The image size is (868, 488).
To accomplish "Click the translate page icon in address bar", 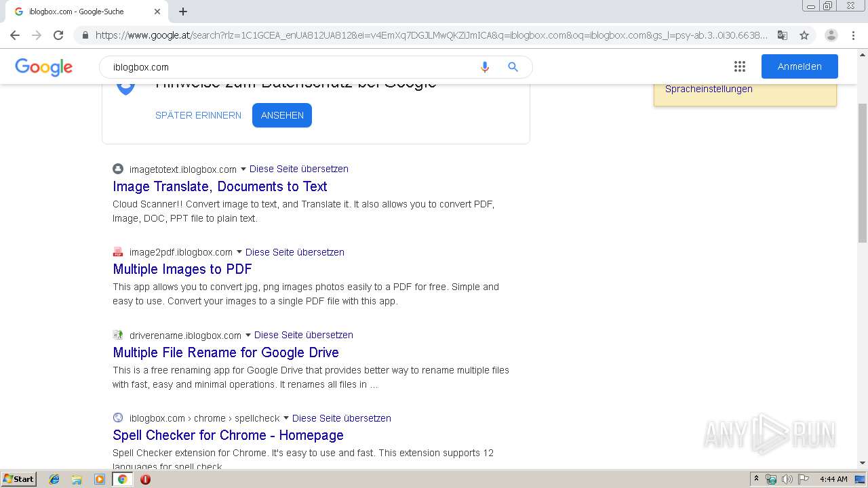I will point(783,35).
